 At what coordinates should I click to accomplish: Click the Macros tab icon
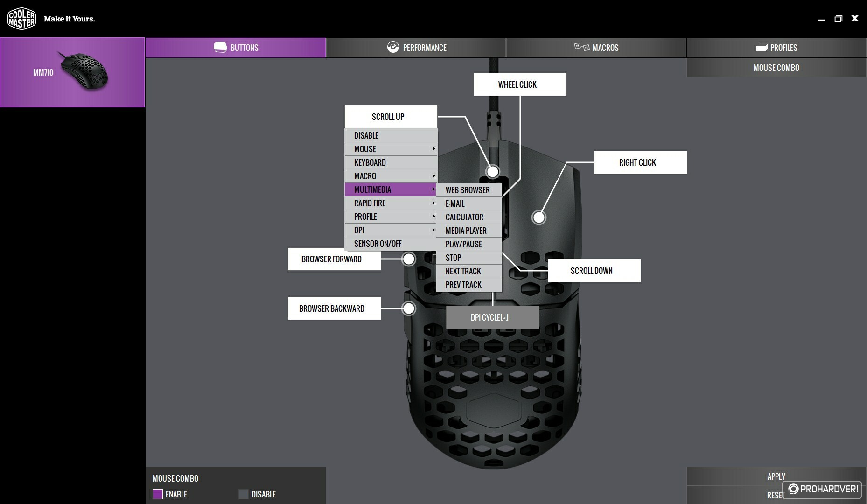pyautogui.click(x=582, y=47)
